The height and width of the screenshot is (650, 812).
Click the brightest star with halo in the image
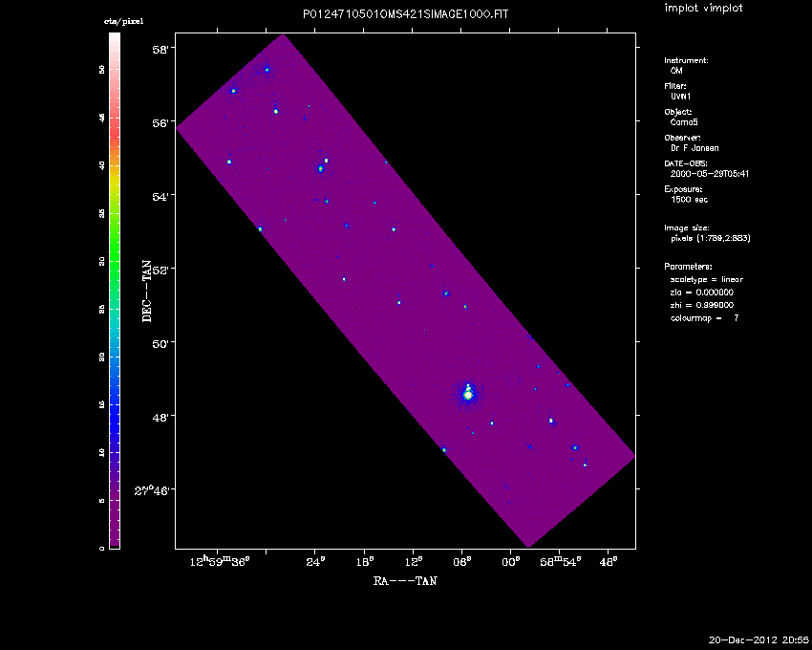point(468,395)
